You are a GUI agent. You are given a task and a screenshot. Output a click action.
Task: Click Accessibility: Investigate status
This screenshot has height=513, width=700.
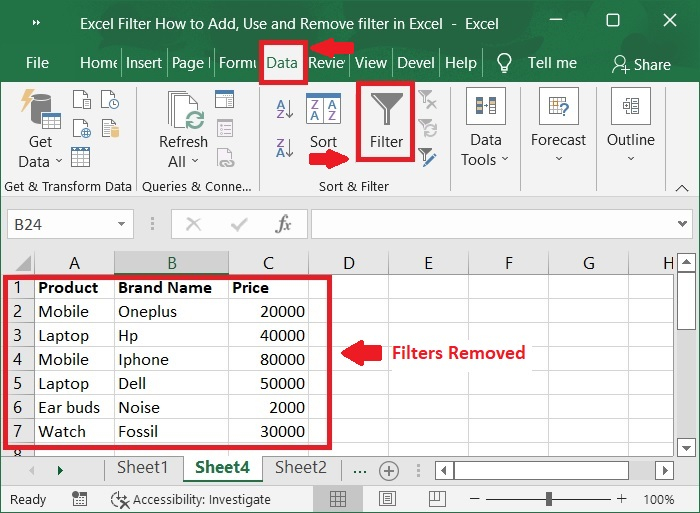(191, 499)
